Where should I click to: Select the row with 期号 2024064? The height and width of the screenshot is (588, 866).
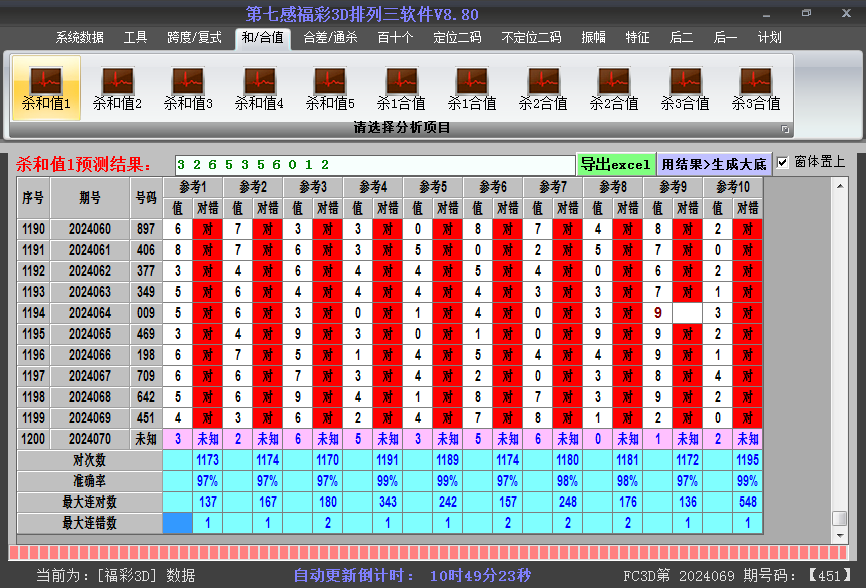(390, 313)
